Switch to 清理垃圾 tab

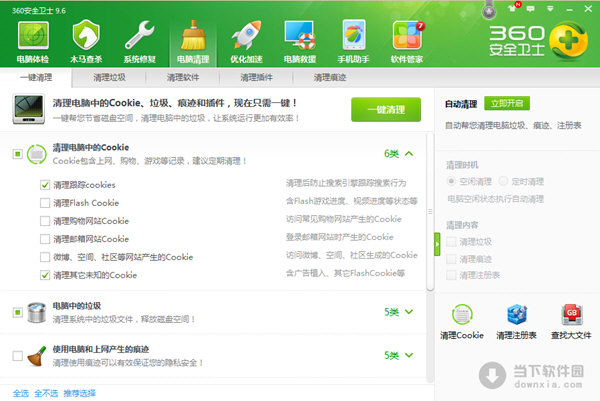(109, 78)
